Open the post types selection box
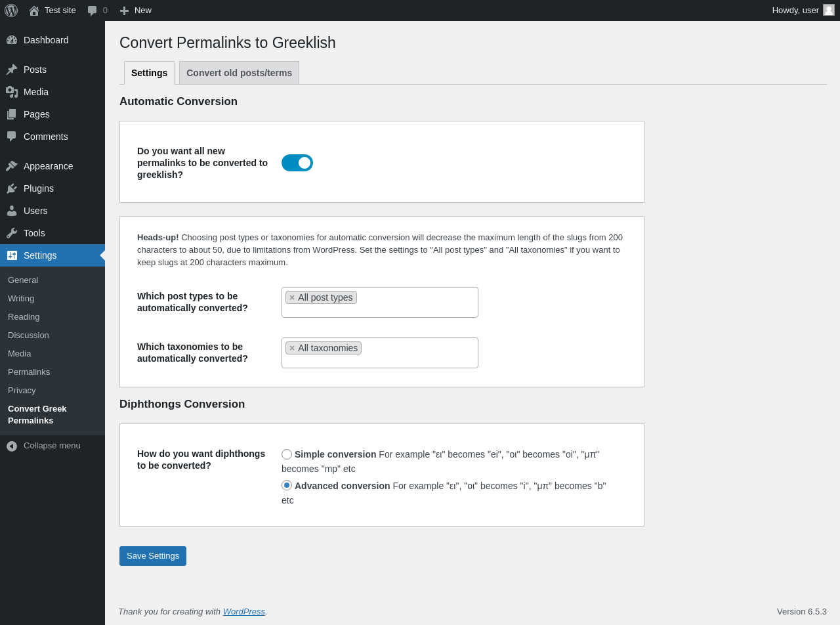The image size is (840, 625). pyautogui.click(x=380, y=302)
